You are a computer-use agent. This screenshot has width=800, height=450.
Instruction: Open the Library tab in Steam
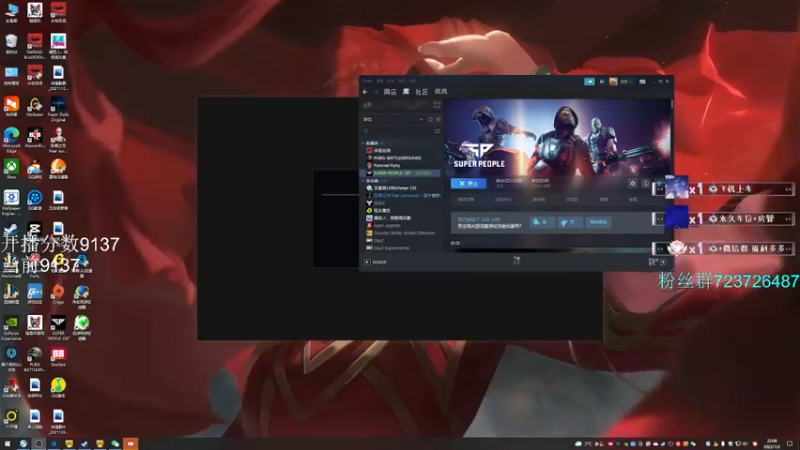406,92
